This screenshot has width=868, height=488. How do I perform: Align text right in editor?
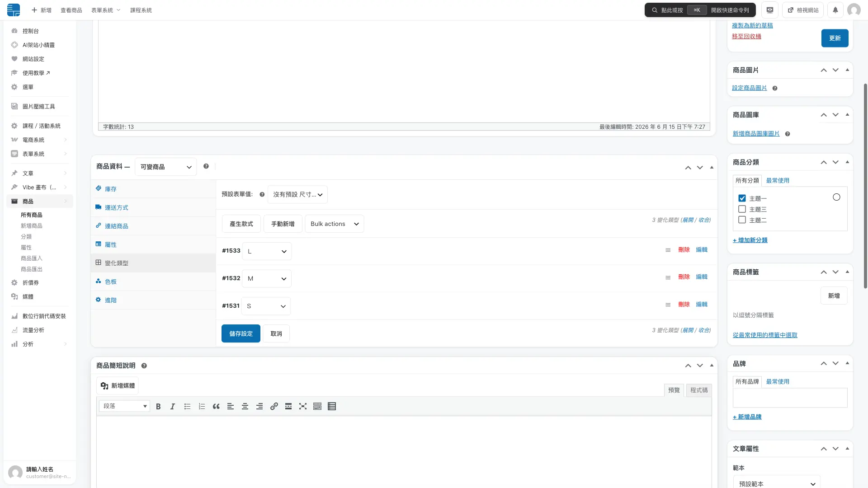[x=259, y=406]
